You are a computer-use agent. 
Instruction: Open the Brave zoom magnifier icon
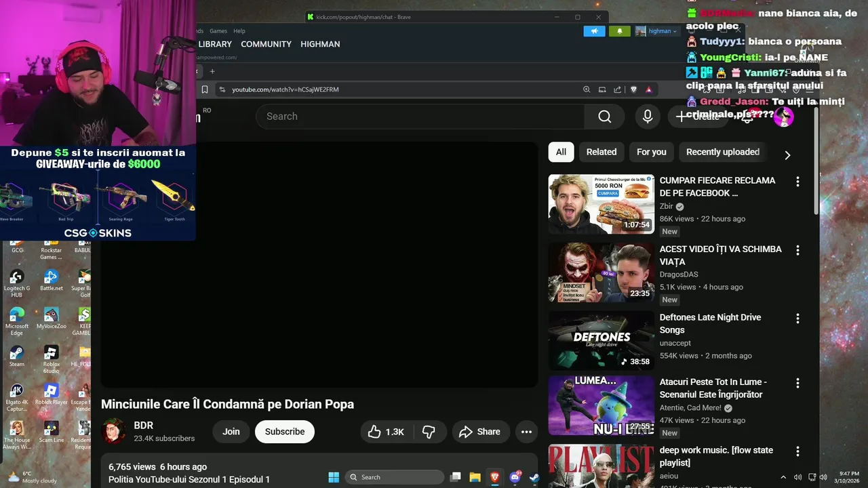tap(587, 89)
